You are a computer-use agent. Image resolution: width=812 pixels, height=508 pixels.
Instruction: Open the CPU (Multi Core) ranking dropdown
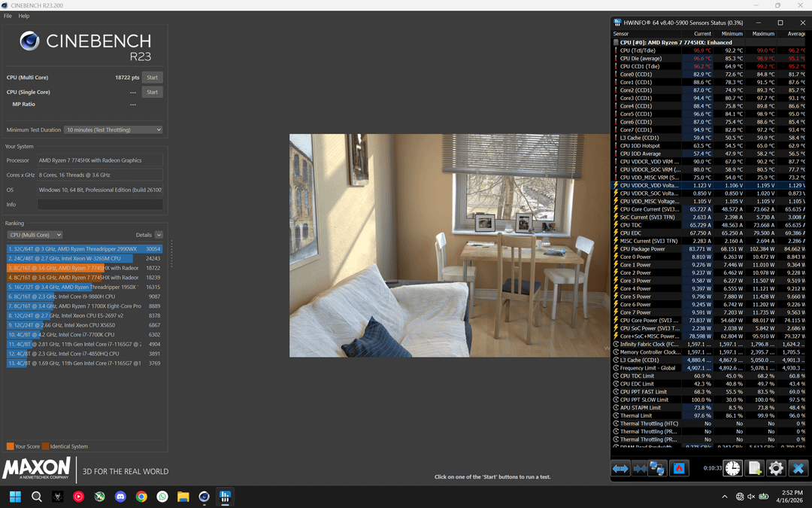click(35, 235)
